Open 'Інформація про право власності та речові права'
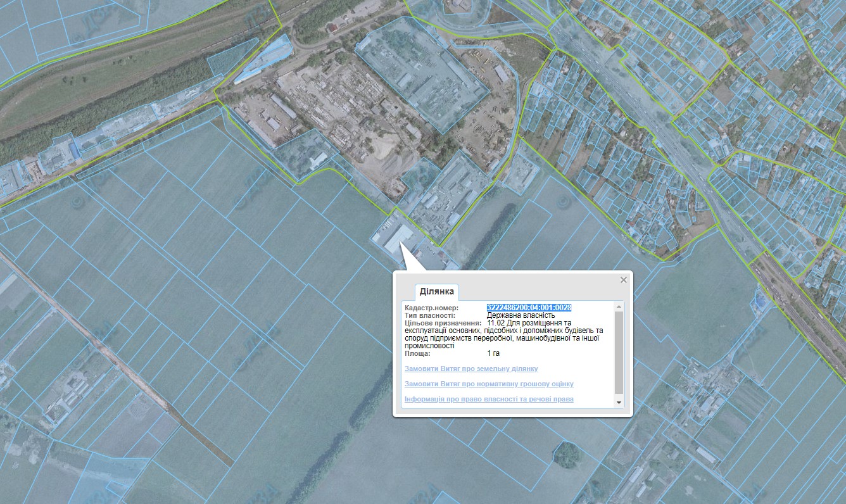846x504 pixels. tap(489, 399)
